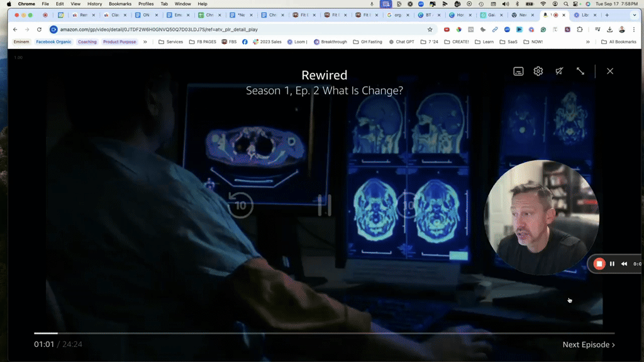Viewport: 644px width, 362px height.
Task: Click the address bar with amazon.com URL
Action: 242,30
